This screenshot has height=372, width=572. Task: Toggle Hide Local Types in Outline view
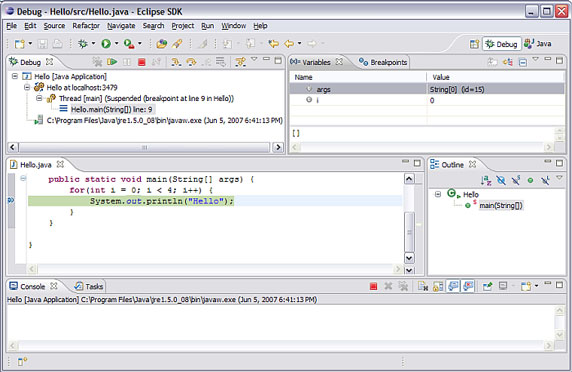(545, 180)
